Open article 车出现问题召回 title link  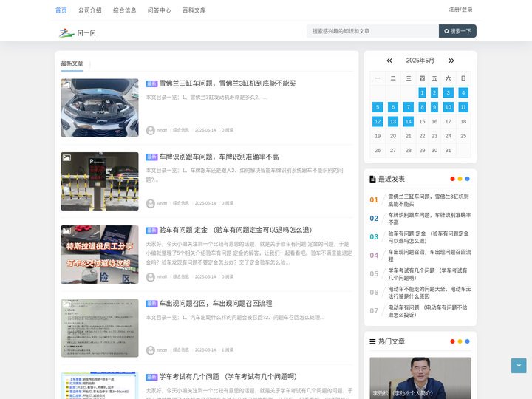(216, 304)
